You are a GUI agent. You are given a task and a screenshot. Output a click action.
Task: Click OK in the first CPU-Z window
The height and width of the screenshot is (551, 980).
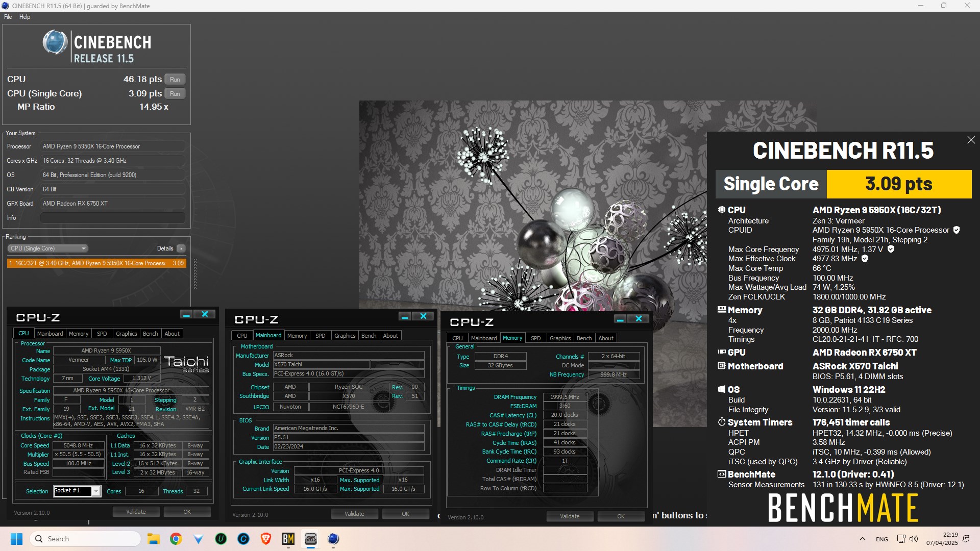[x=187, y=512]
